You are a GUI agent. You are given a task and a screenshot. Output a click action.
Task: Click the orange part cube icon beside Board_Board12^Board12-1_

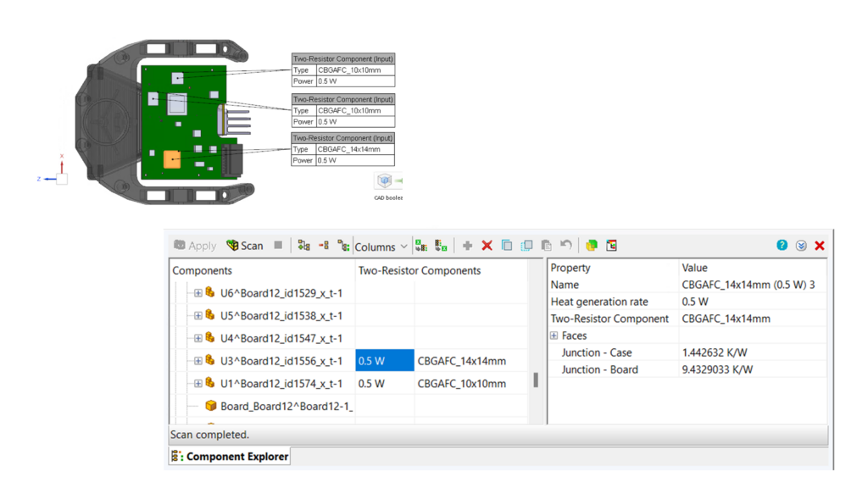pyautogui.click(x=210, y=406)
